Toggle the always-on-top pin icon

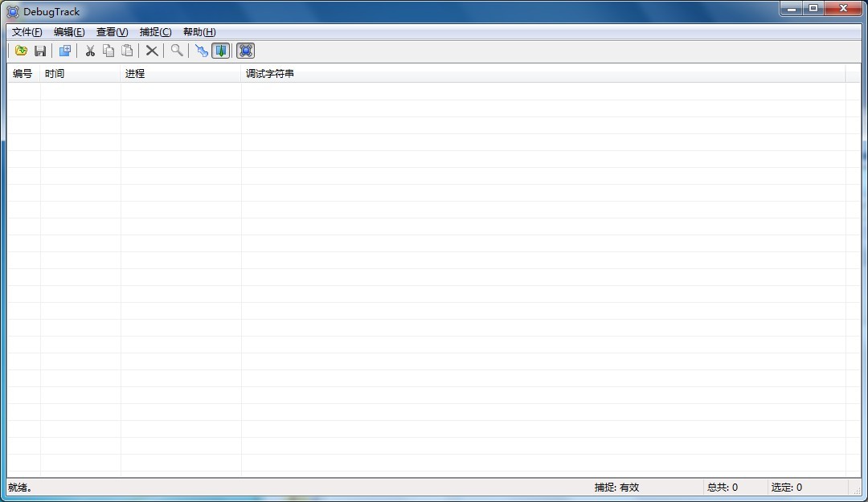pos(202,51)
